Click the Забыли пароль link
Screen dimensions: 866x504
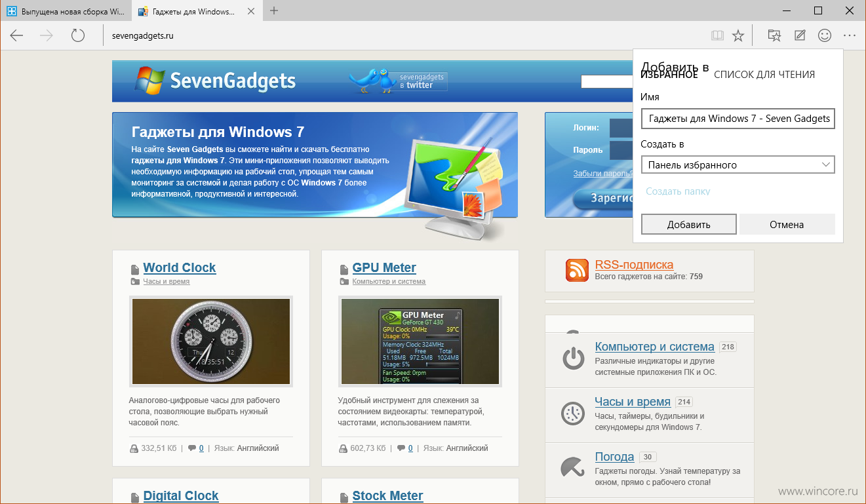click(x=603, y=174)
